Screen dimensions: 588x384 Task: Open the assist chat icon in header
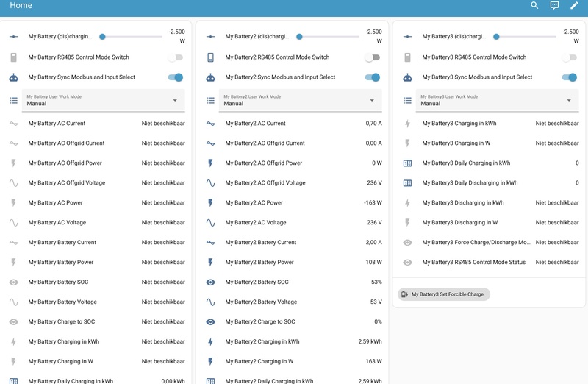point(554,5)
